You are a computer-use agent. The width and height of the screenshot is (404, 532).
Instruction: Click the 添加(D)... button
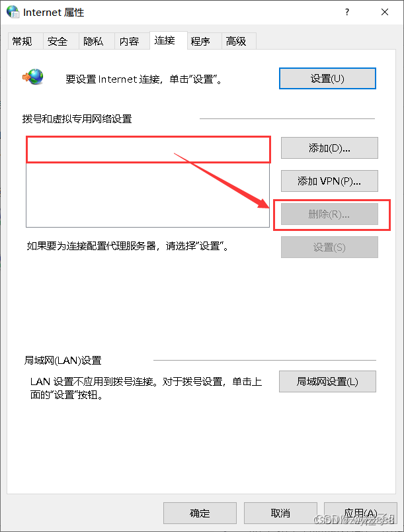[x=329, y=148]
